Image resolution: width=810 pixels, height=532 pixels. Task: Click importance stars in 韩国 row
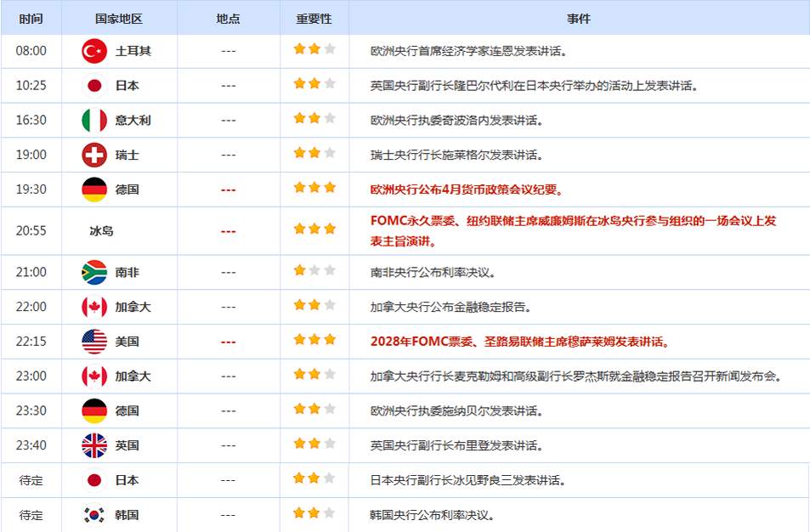[x=314, y=513]
